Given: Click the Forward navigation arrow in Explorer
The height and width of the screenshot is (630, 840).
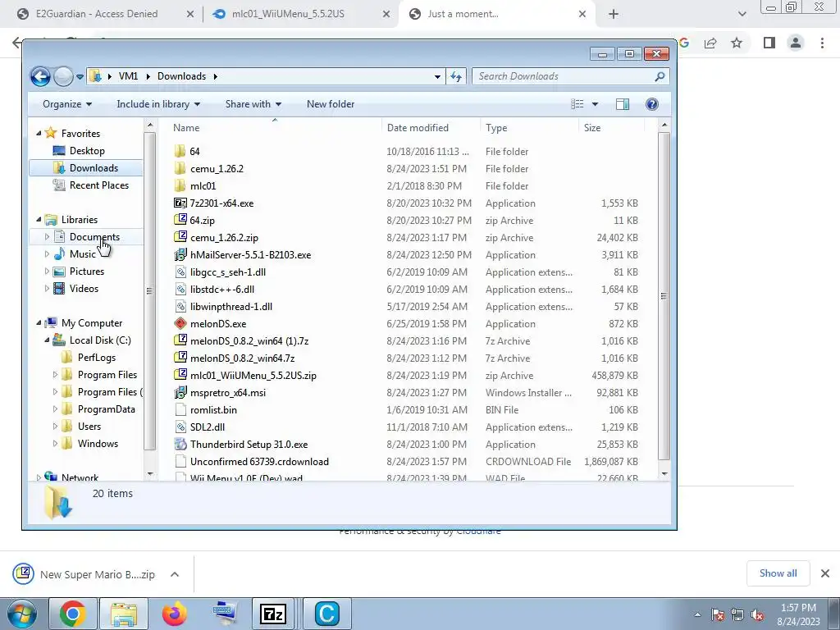Looking at the screenshot, I should click(63, 76).
